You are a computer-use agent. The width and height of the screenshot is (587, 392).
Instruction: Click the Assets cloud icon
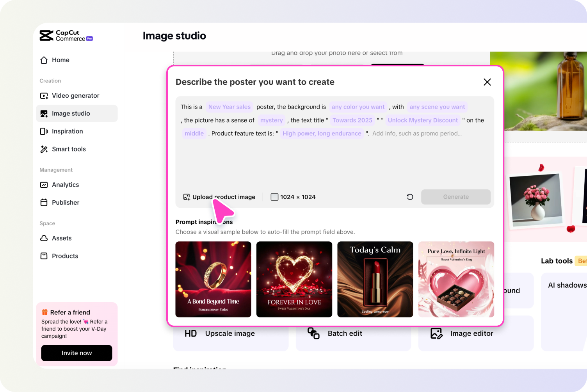[x=44, y=238]
